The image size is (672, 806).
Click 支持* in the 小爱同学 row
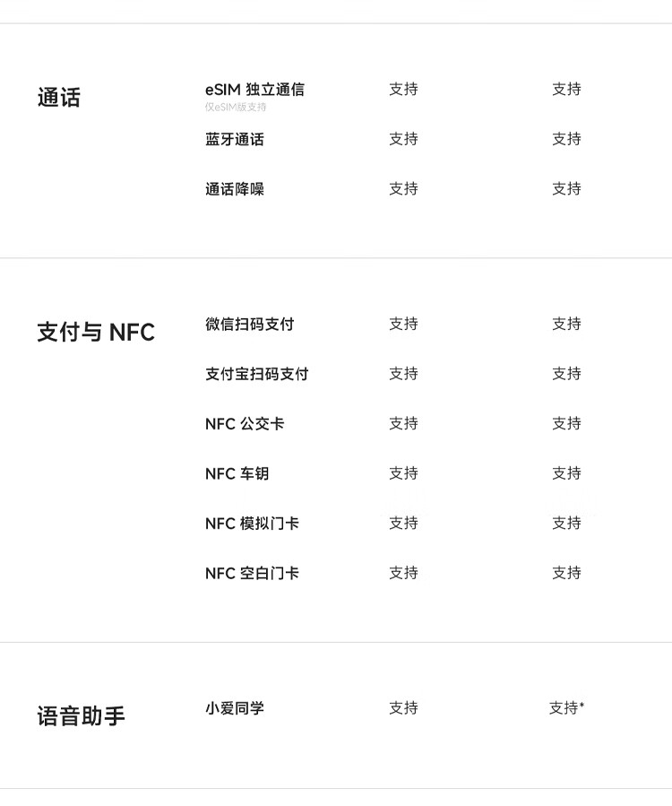[x=566, y=708]
